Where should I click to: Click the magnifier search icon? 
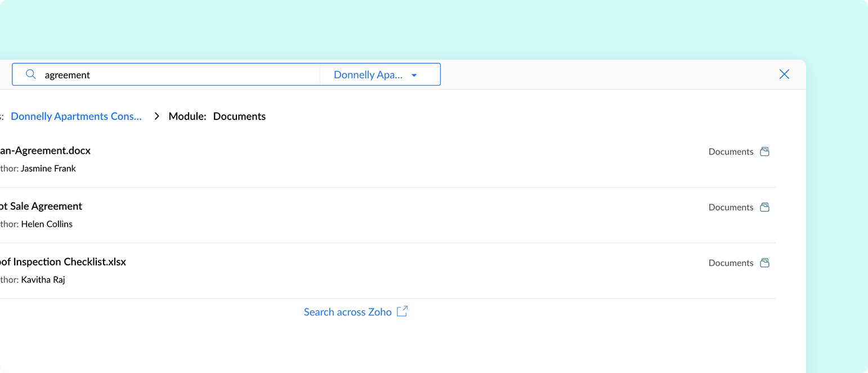31,75
